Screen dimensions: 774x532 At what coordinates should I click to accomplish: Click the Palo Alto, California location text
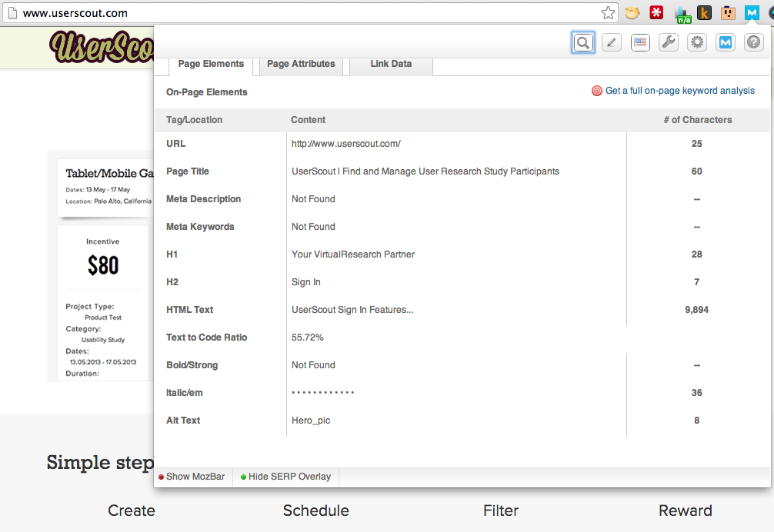point(123,201)
